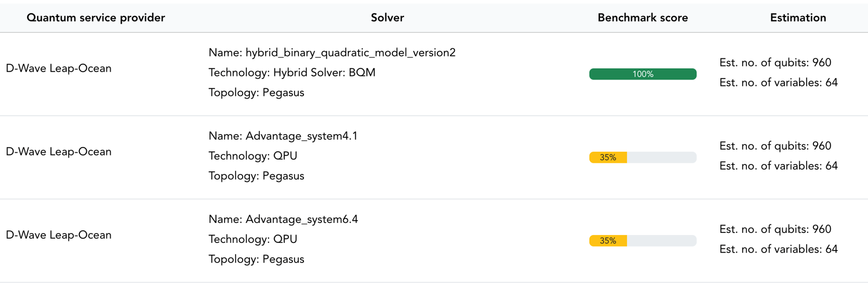
Task: Click the Advantage_system4.1 35% benchmark bar
Action: coord(642,158)
